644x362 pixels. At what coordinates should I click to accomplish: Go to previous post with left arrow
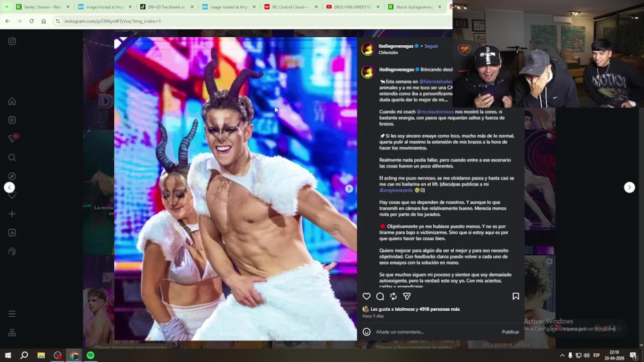click(x=10, y=188)
